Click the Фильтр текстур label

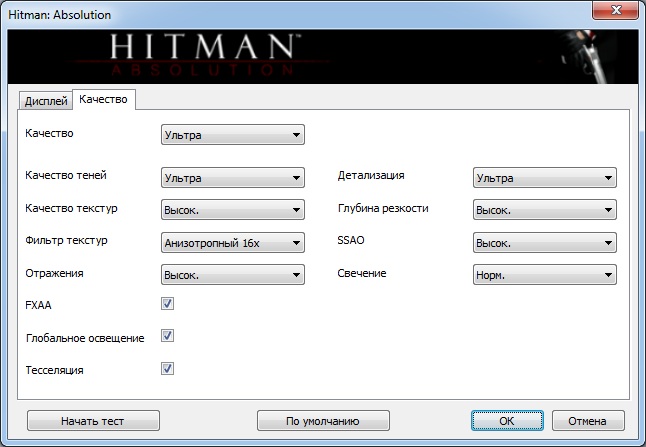pos(66,240)
